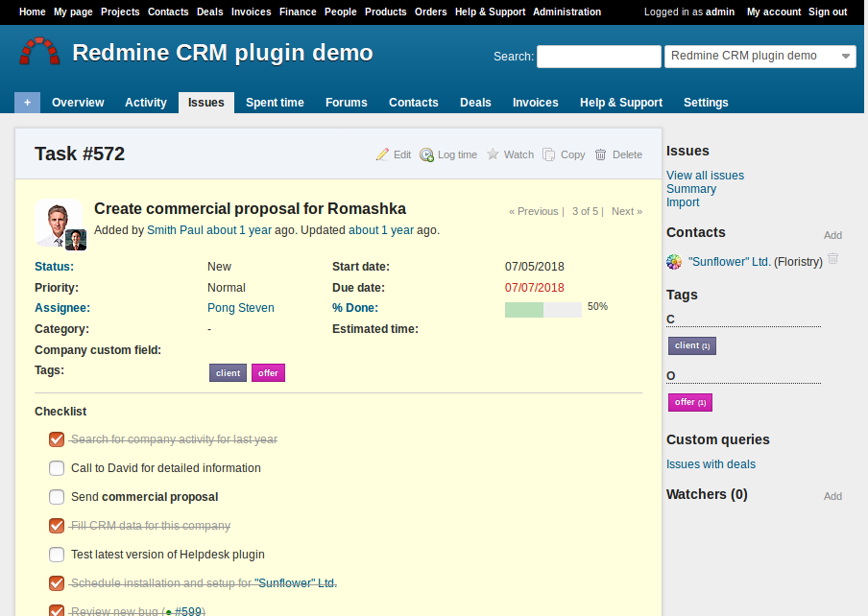Click the Delete trash can icon
868x616 pixels.
click(x=601, y=154)
